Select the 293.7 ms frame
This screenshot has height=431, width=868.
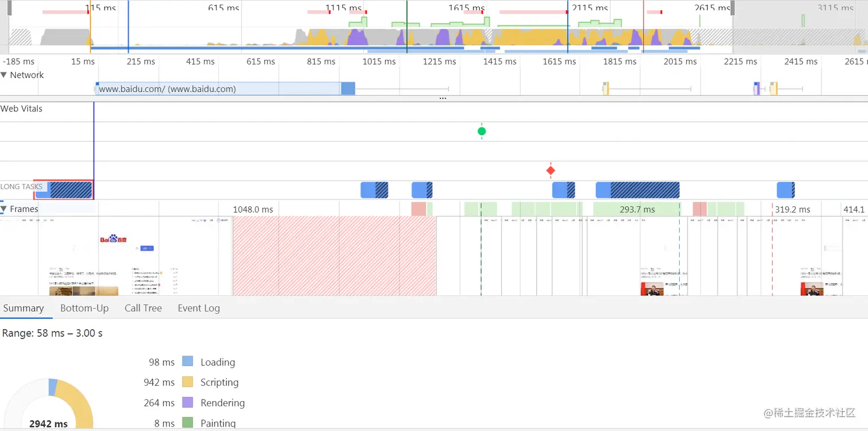pyautogui.click(x=637, y=209)
